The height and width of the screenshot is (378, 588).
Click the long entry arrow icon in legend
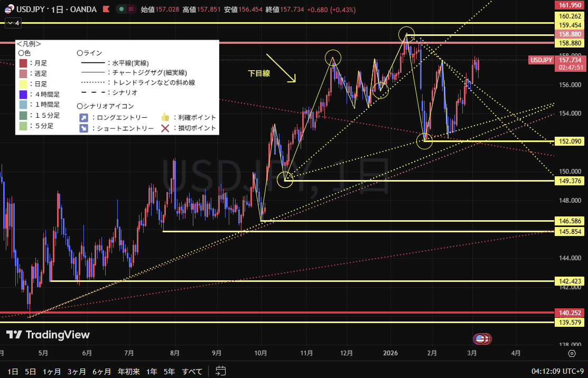pyautogui.click(x=83, y=118)
